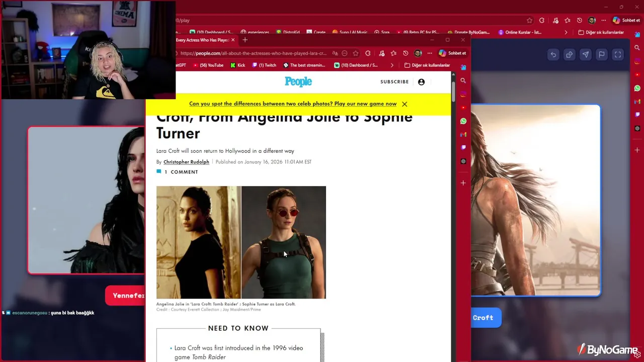Screen dimensions: 644x362
Task: Click search icon in back window sidebar
Action: tap(637, 48)
